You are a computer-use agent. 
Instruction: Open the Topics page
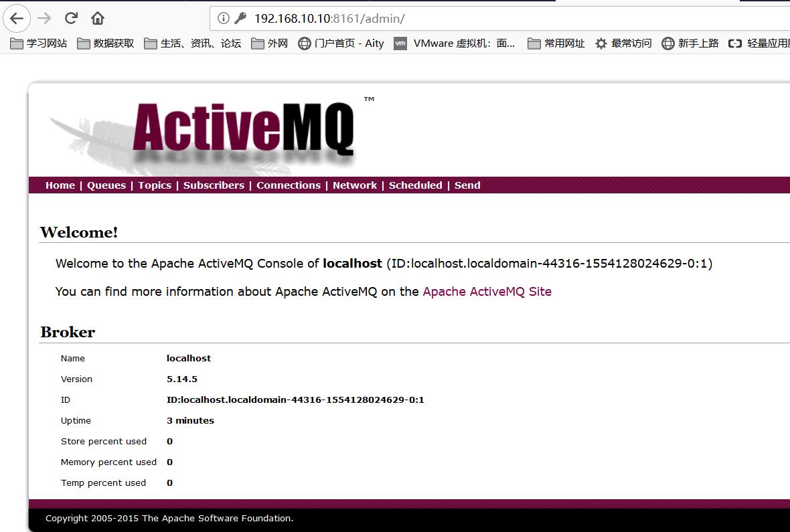click(x=155, y=185)
